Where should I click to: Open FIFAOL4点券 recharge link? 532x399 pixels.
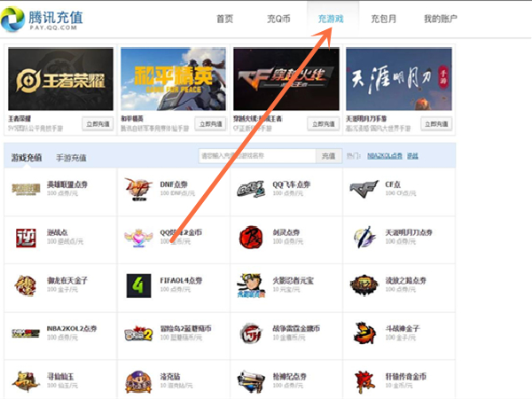pos(181,280)
